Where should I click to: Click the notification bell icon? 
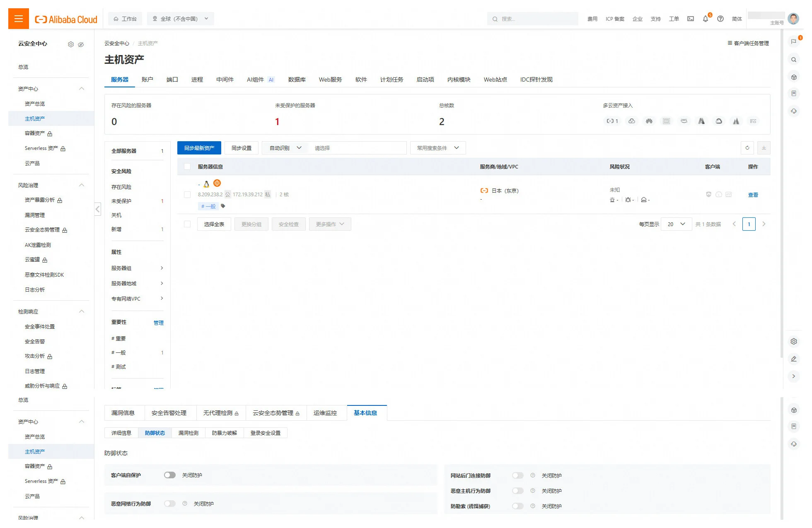(705, 19)
